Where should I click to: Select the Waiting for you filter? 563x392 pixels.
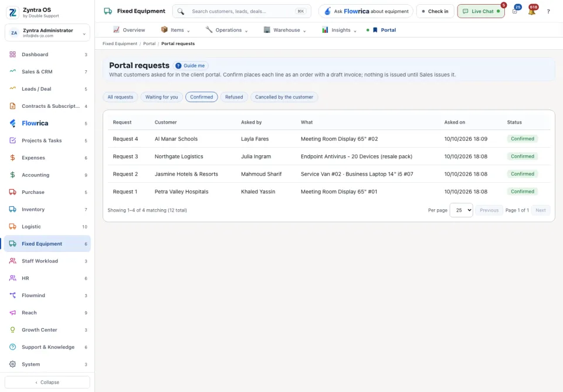162,97
